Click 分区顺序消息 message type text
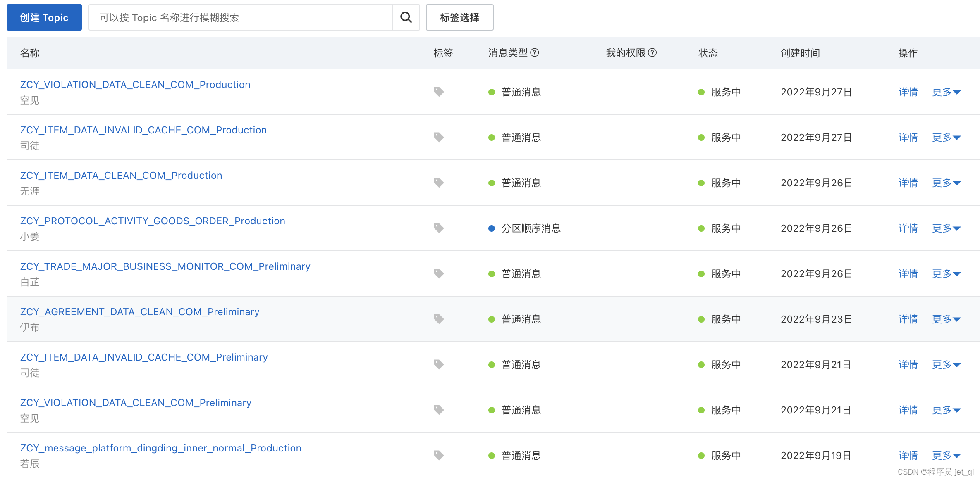980x480 pixels. (531, 228)
